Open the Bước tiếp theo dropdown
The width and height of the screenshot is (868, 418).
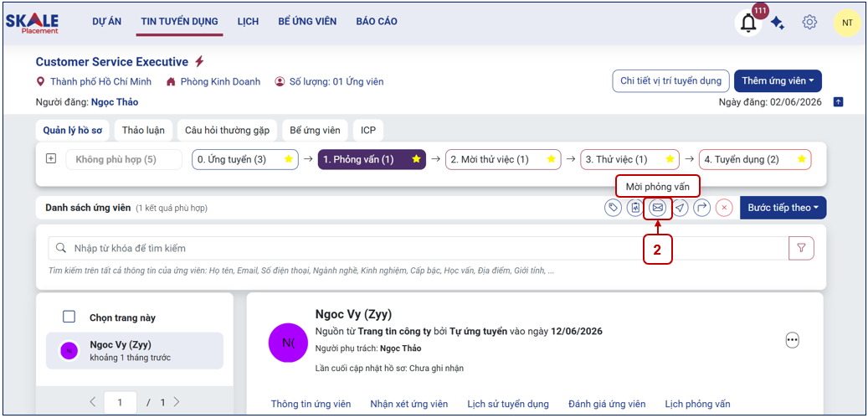coord(783,208)
